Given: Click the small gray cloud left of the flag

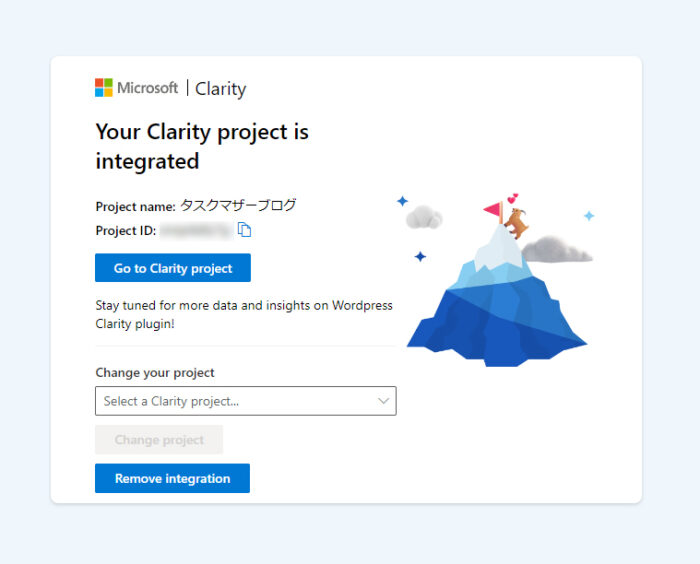Looking at the screenshot, I should coord(424,217).
